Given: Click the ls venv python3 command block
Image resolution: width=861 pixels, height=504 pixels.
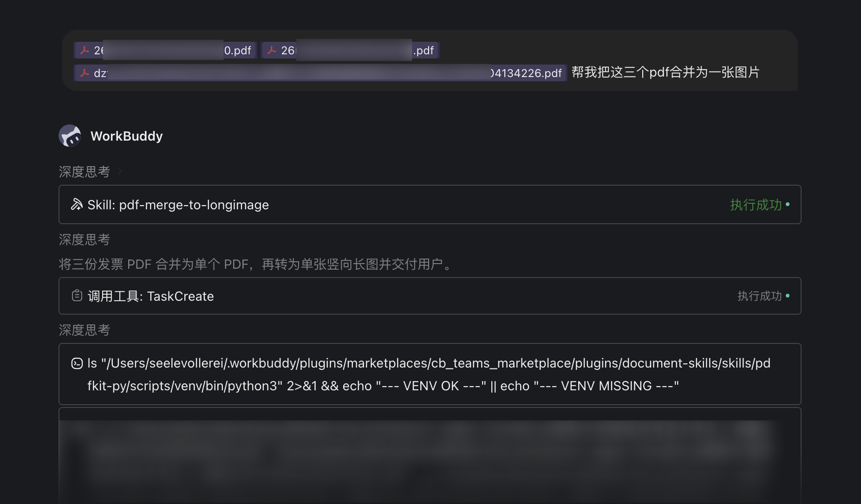Looking at the screenshot, I should click(x=430, y=374).
